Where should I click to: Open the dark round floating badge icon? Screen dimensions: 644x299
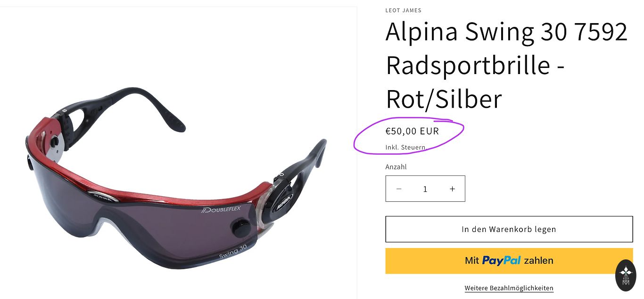pos(626,275)
